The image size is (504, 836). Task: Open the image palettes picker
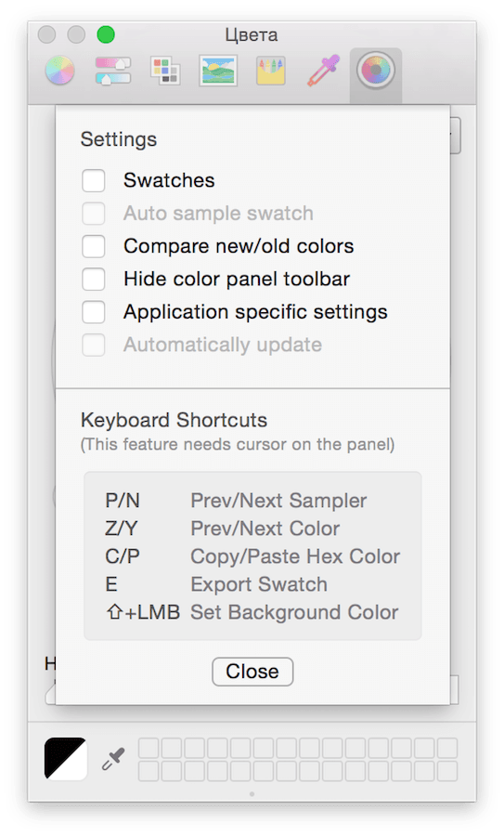click(218, 71)
